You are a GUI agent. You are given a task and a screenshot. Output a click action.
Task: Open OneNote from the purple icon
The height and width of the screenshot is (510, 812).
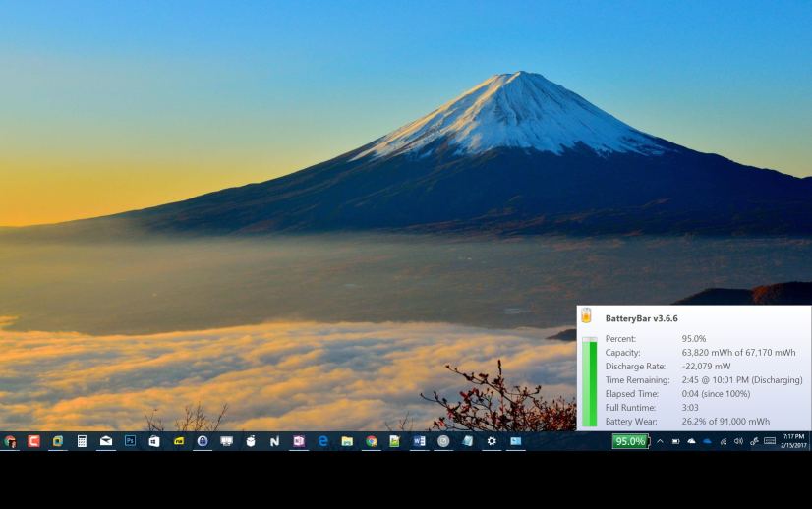point(299,441)
